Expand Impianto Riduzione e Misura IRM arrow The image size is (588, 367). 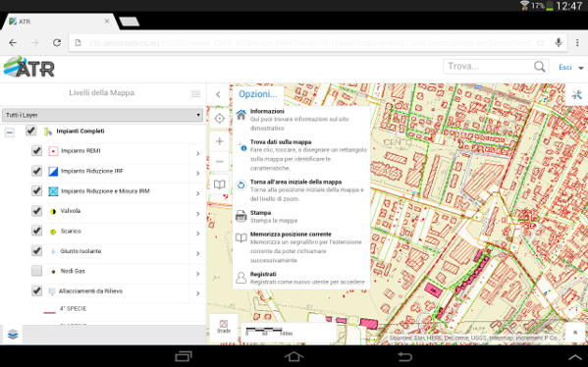197,193
